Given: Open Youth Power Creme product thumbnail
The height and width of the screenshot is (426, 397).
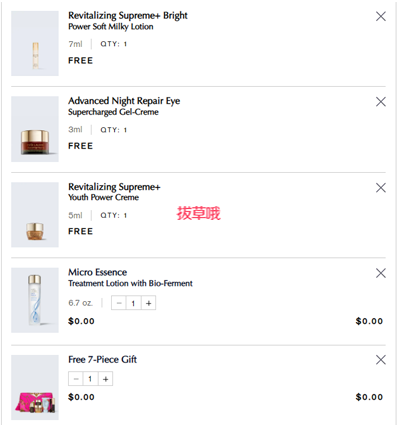Looking at the screenshot, I should click(x=35, y=215).
